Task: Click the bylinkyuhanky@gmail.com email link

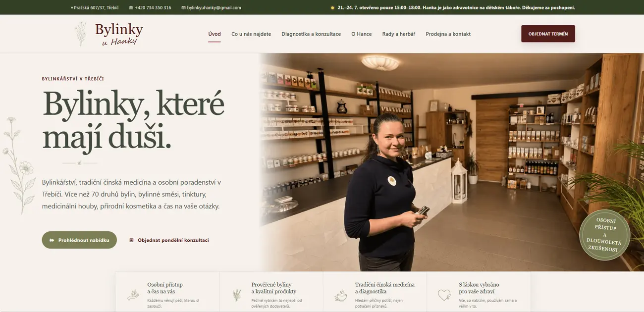Action: [214, 8]
